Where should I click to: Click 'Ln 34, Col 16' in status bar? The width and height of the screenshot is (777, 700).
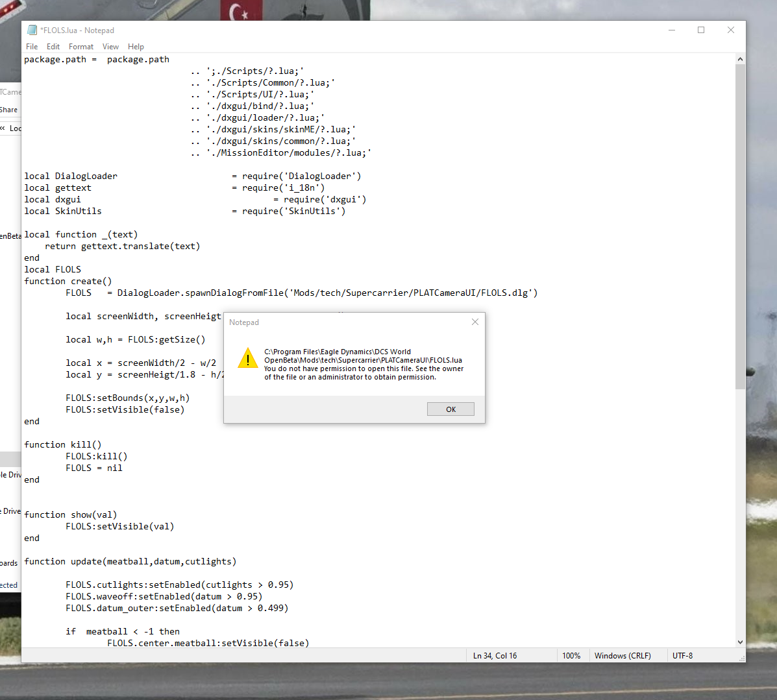(x=495, y=655)
